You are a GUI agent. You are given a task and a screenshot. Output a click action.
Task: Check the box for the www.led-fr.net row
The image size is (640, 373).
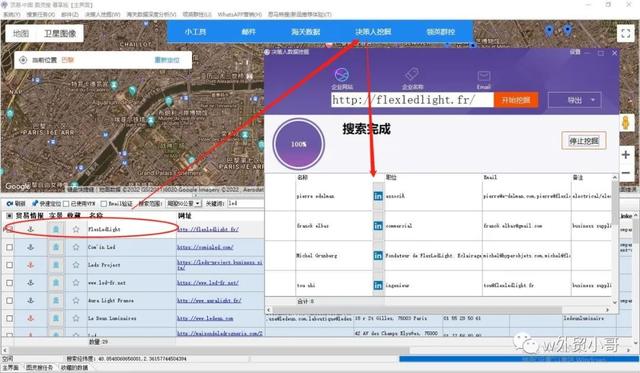9,283
